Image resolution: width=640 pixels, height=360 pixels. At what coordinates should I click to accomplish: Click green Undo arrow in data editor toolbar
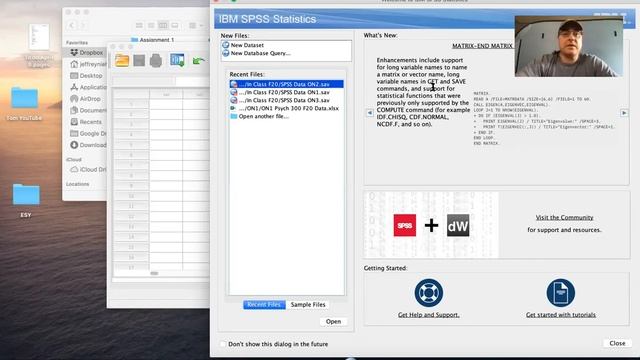(198, 61)
